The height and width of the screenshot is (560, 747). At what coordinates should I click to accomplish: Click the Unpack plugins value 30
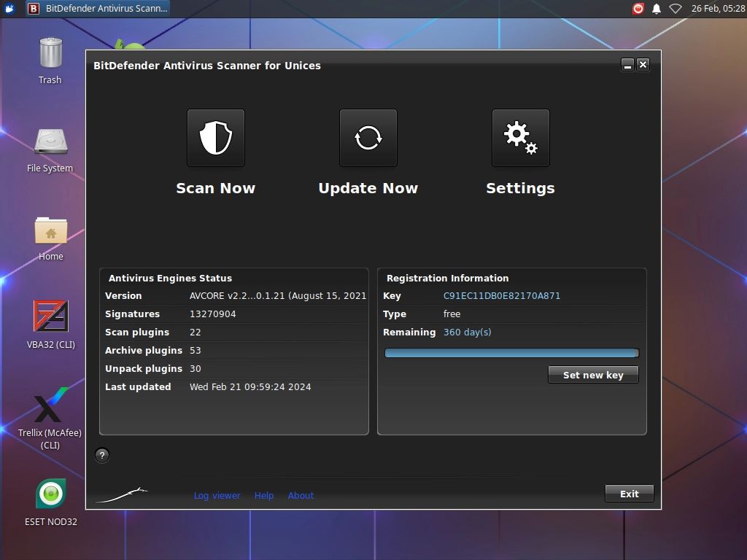click(x=196, y=368)
